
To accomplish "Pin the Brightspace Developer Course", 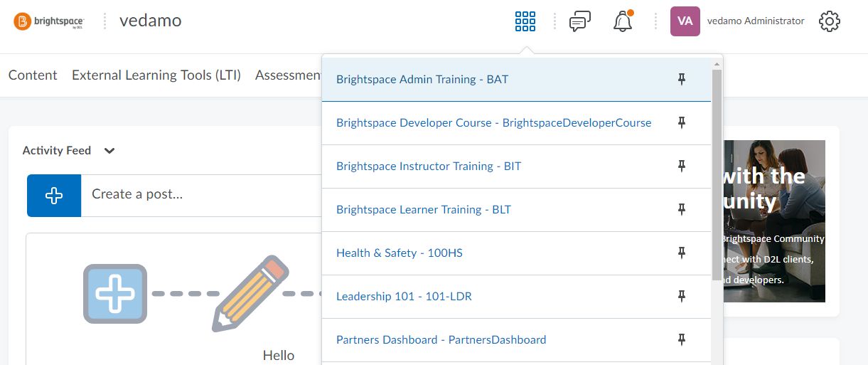I will pyautogui.click(x=681, y=123).
